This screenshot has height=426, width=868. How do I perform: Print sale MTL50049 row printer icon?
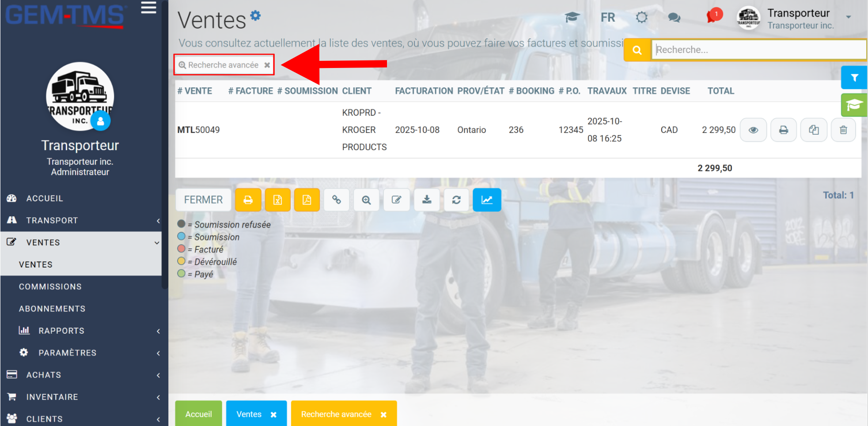[x=783, y=130]
